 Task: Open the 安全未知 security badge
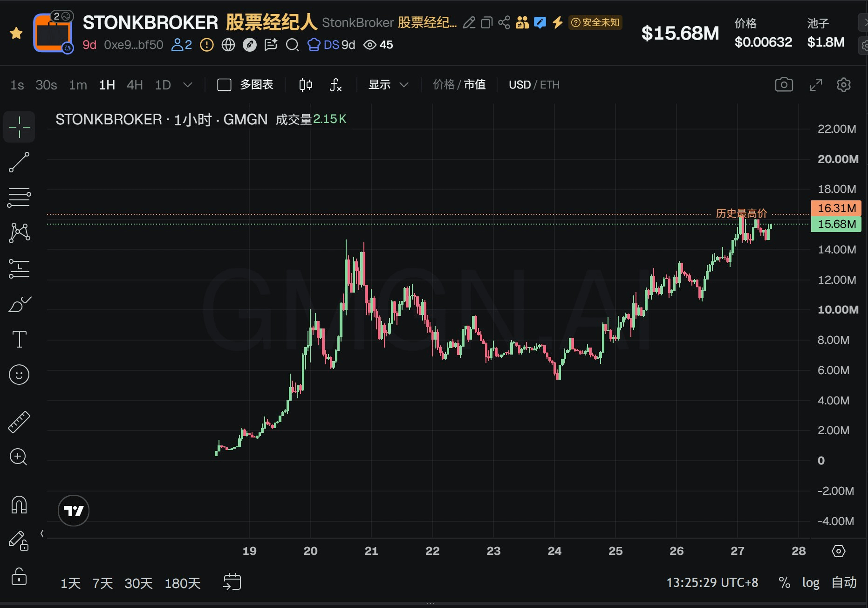click(595, 22)
